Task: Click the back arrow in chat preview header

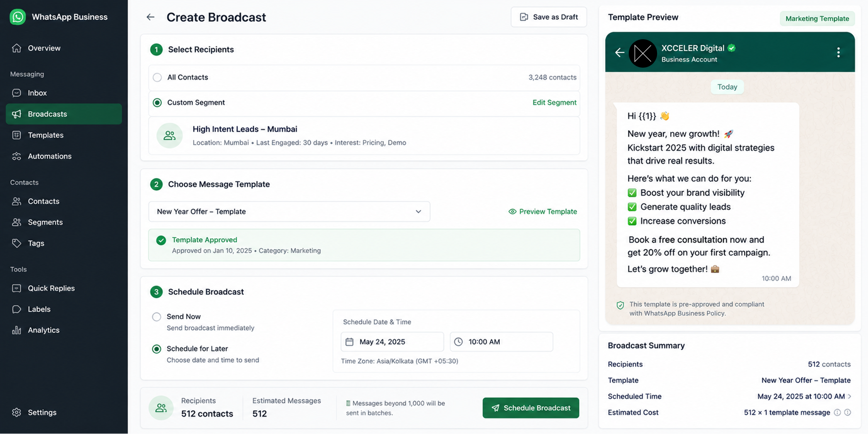Action: [619, 52]
